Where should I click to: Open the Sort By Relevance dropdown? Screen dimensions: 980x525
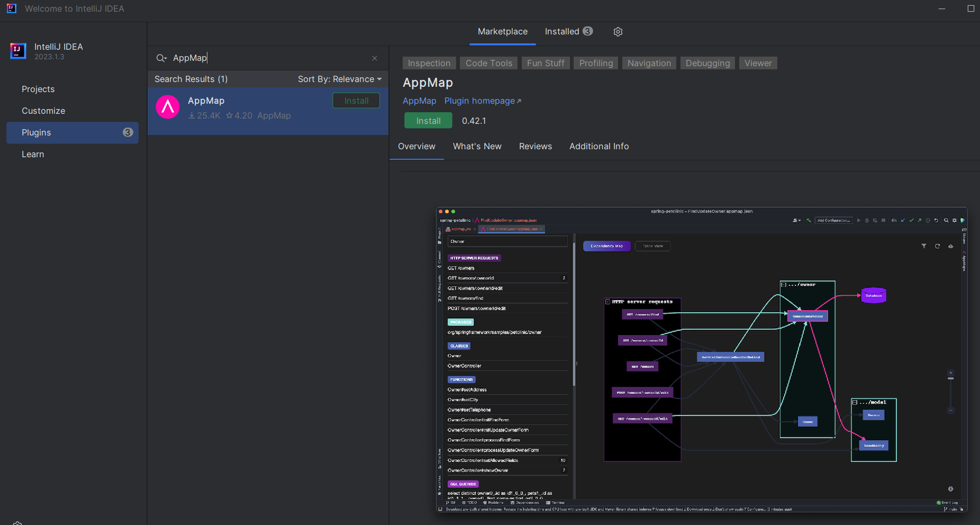339,79
